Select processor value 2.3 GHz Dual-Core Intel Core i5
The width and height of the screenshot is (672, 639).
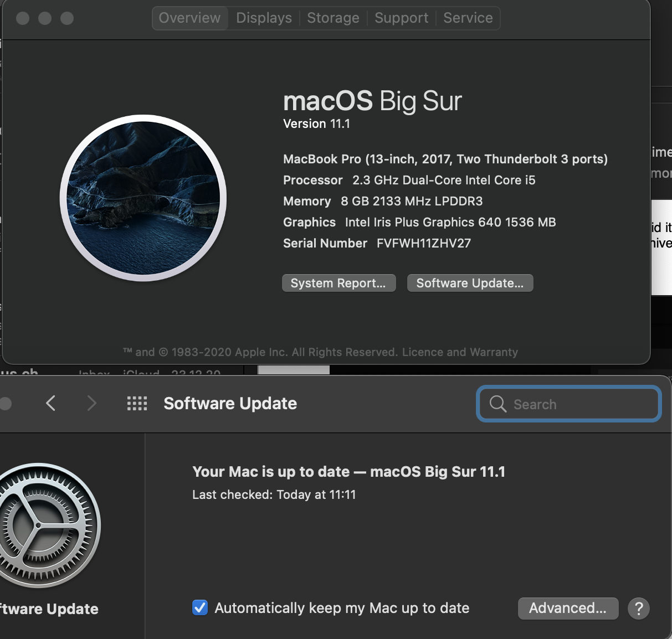pyautogui.click(x=444, y=180)
